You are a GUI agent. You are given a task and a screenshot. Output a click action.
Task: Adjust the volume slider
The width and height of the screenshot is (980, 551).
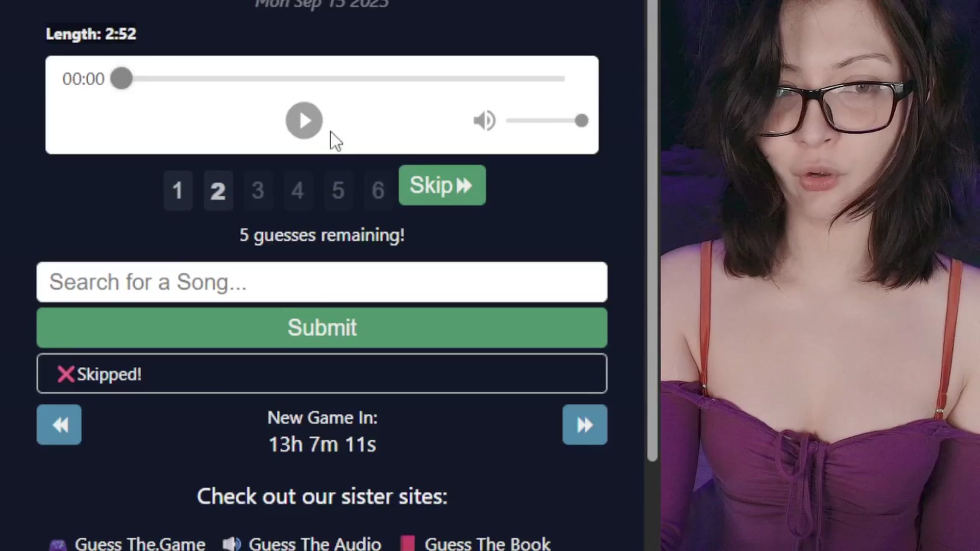click(x=547, y=120)
